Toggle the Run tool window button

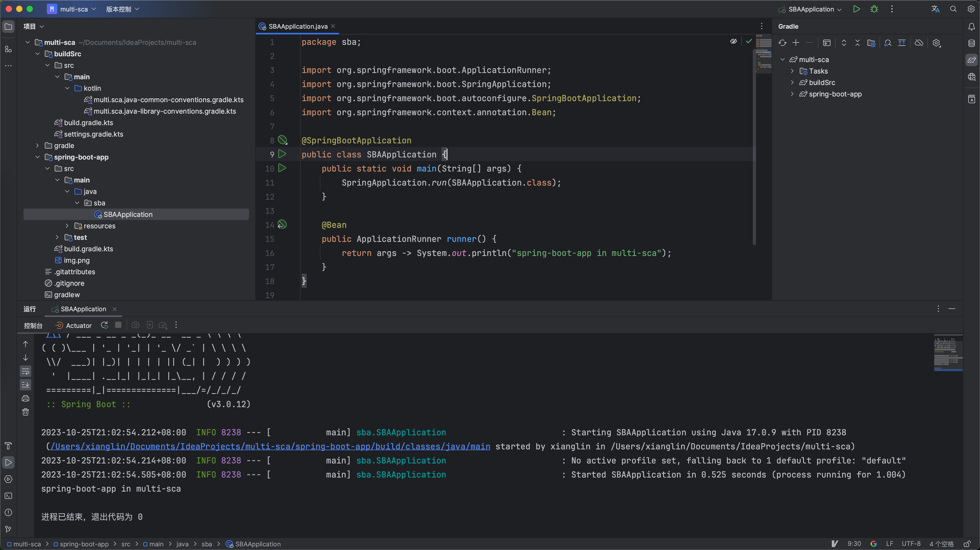[x=8, y=462]
